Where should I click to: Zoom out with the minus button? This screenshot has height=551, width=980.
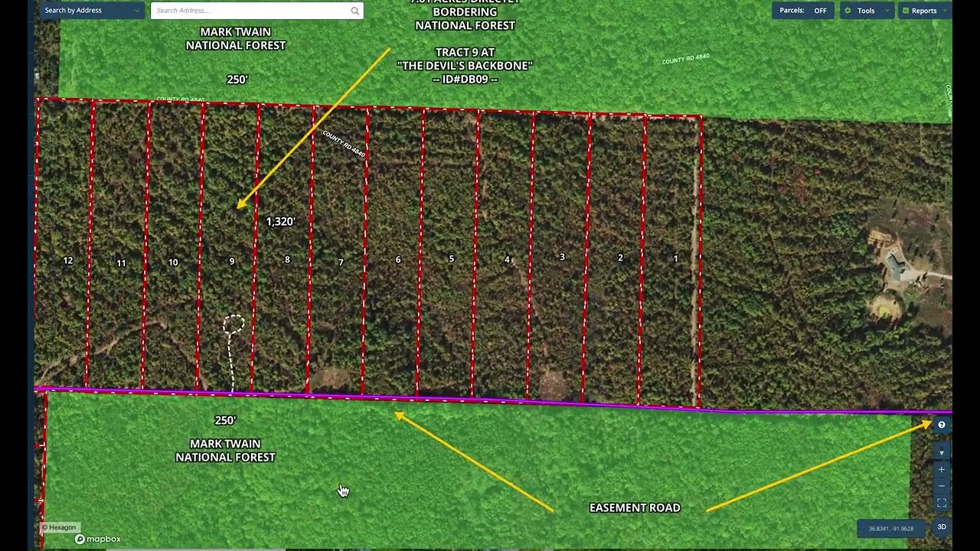(x=942, y=486)
